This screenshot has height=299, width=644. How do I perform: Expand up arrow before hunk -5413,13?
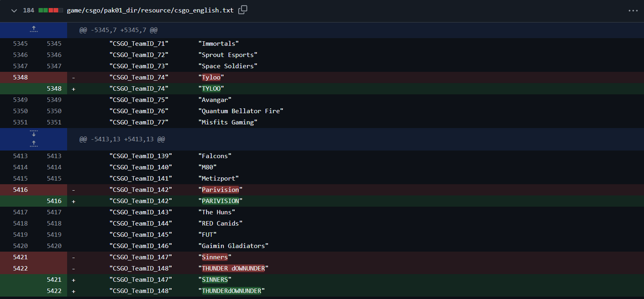tap(33, 144)
